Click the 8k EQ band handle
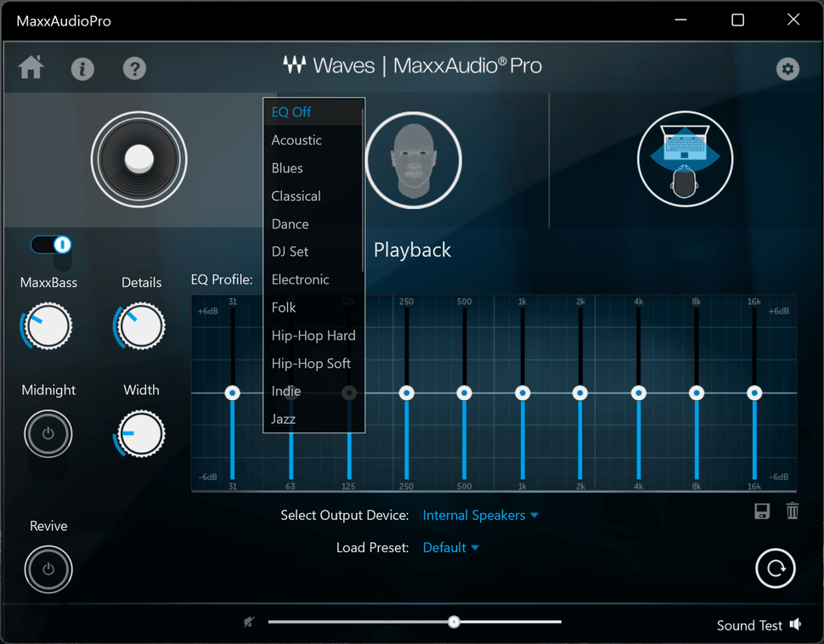This screenshot has width=824, height=644. click(697, 393)
